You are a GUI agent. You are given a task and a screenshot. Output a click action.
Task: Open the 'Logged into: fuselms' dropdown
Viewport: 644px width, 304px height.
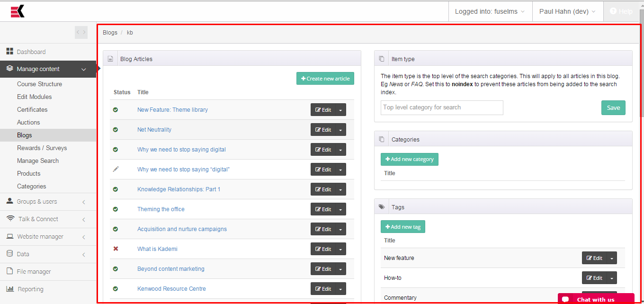[x=490, y=11]
